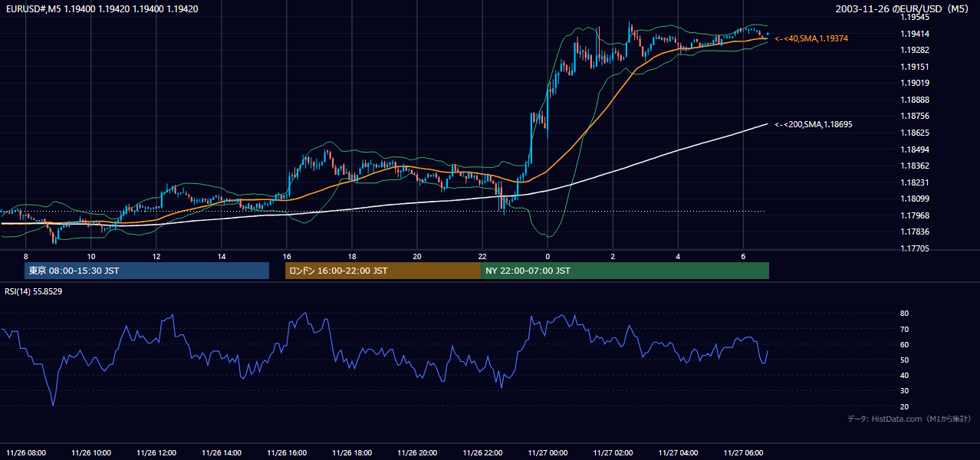Screen dimensions: 980x460
Task: Click hour tick 6 under the price chart
Action: coord(743,255)
